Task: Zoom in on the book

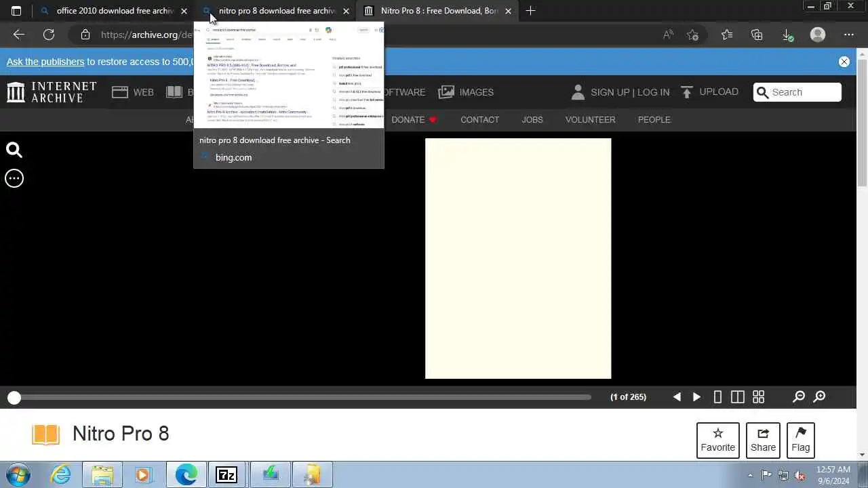Action: 819,397
